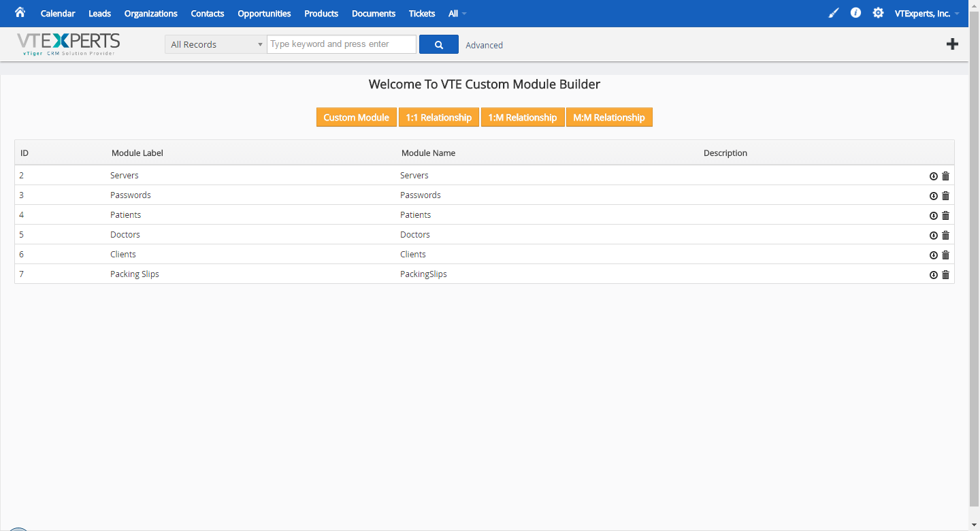Select the Patients module label cell
This screenshot has height=531, width=980.
(x=126, y=215)
